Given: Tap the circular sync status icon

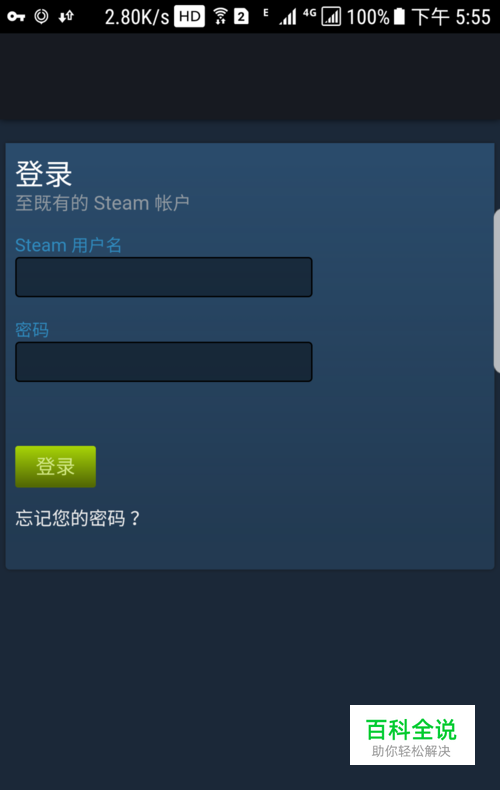Looking at the screenshot, I should (x=41, y=17).
